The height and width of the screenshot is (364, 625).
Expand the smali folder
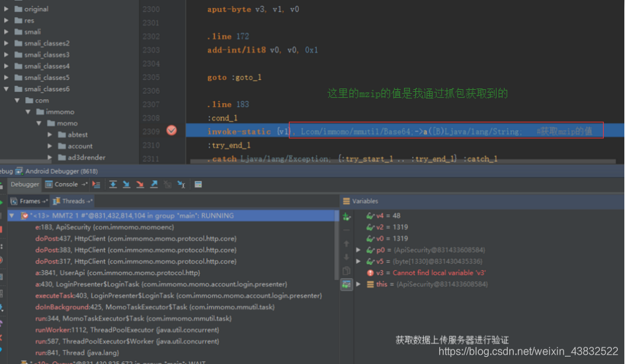pyautogui.click(x=6, y=32)
